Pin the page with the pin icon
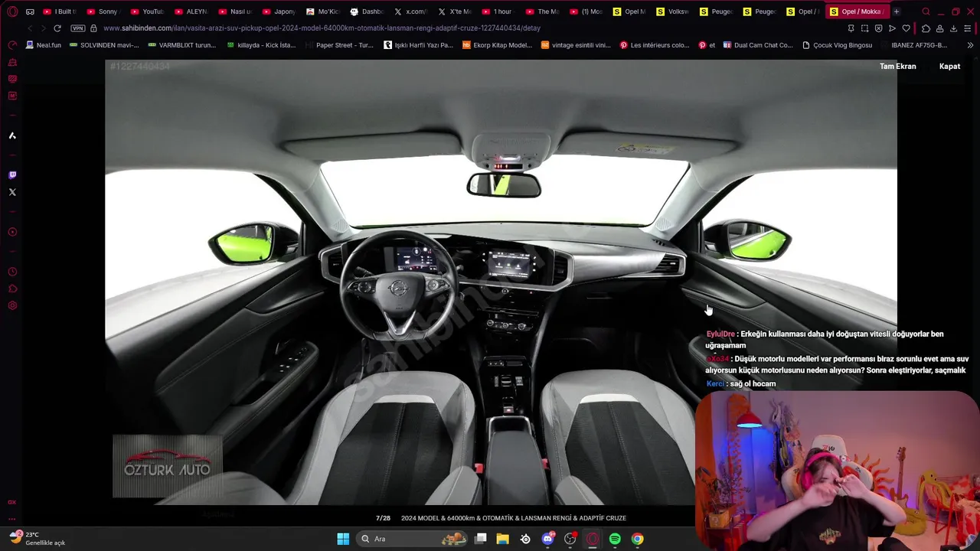 pyautogui.click(x=851, y=28)
